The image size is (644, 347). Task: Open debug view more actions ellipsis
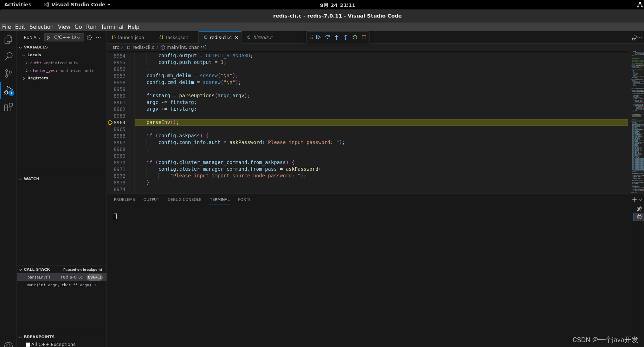point(98,38)
